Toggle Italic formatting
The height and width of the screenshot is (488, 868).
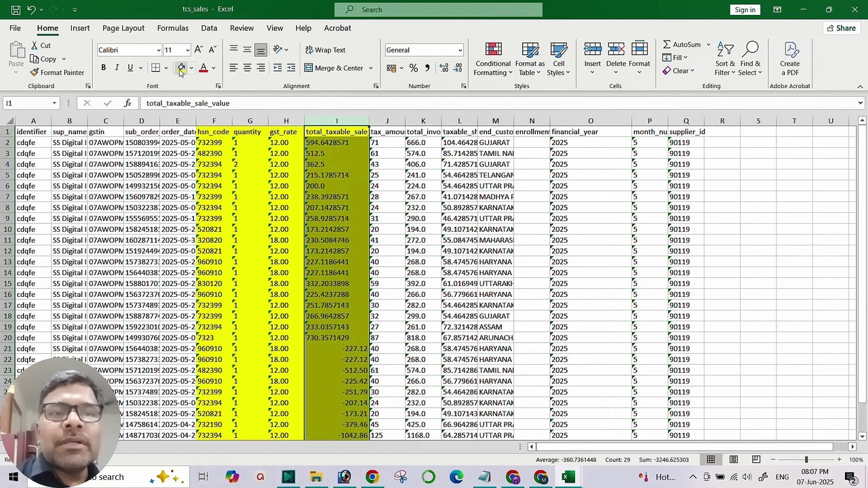(x=117, y=68)
